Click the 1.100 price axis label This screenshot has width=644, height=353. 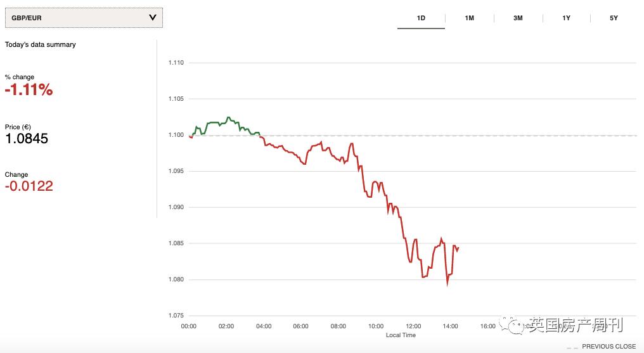point(176,135)
